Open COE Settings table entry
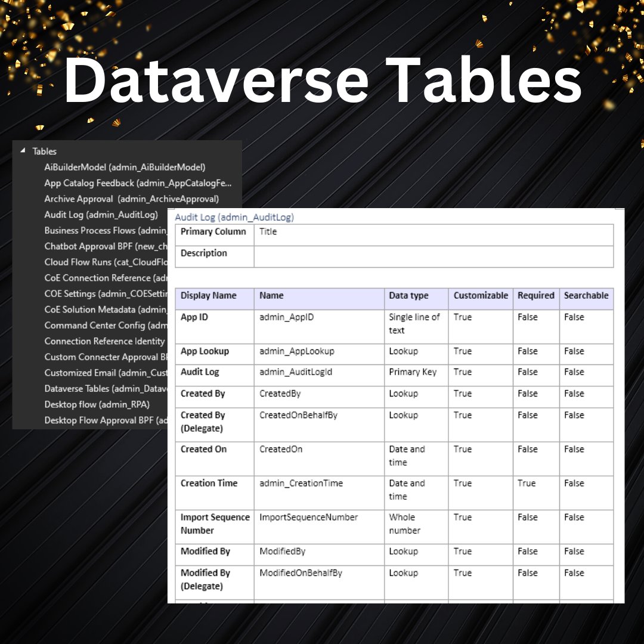Screen dimensions: 644x644 tap(106, 293)
